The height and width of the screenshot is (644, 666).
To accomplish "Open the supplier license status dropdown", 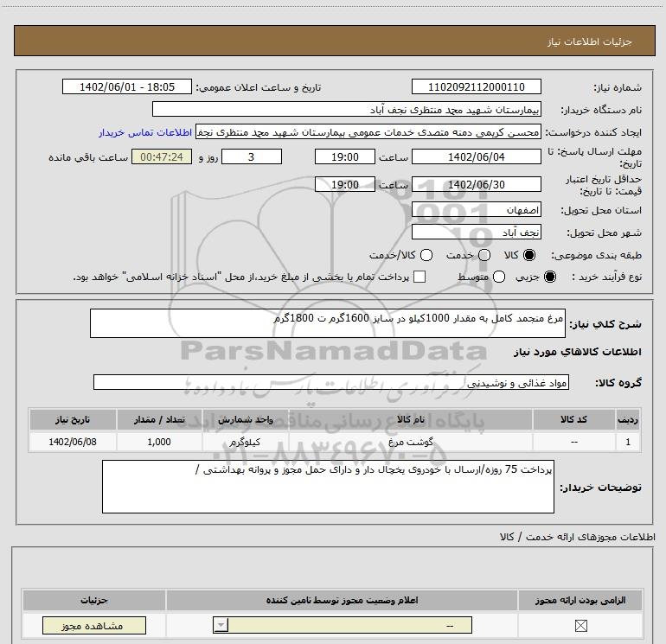I will (343, 625).
